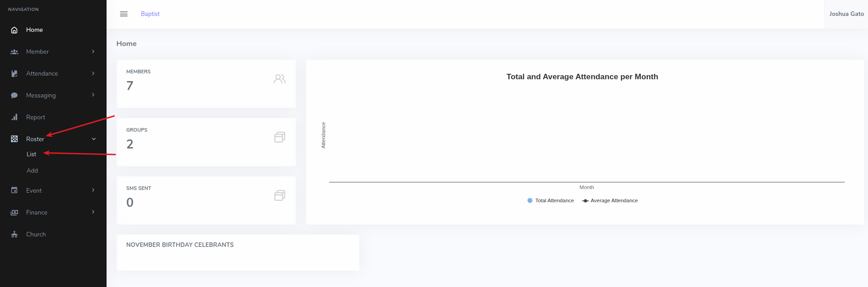Click the Church icon in sidebar
This screenshot has width=868, height=287.
pyautogui.click(x=14, y=234)
